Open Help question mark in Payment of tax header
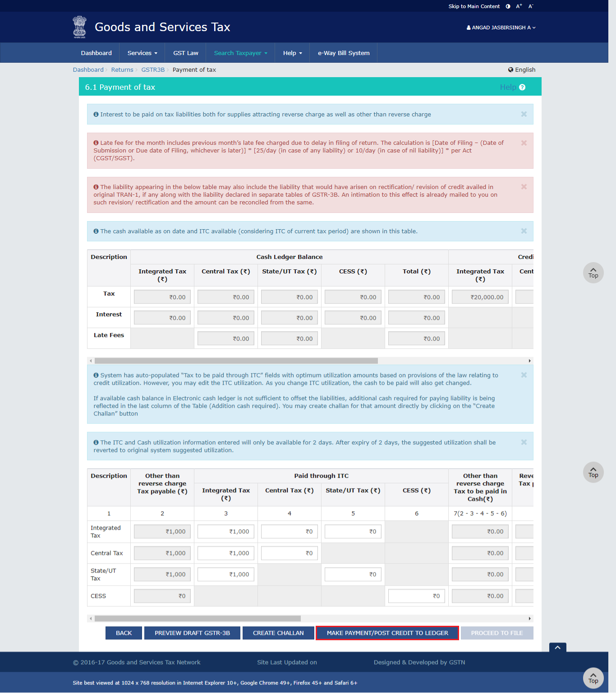616x693 pixels. [522, 88]
